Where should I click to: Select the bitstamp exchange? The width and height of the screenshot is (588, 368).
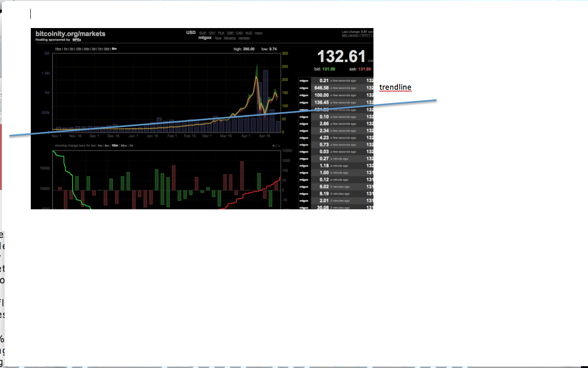pyautogui.click(x=230, y=38)
